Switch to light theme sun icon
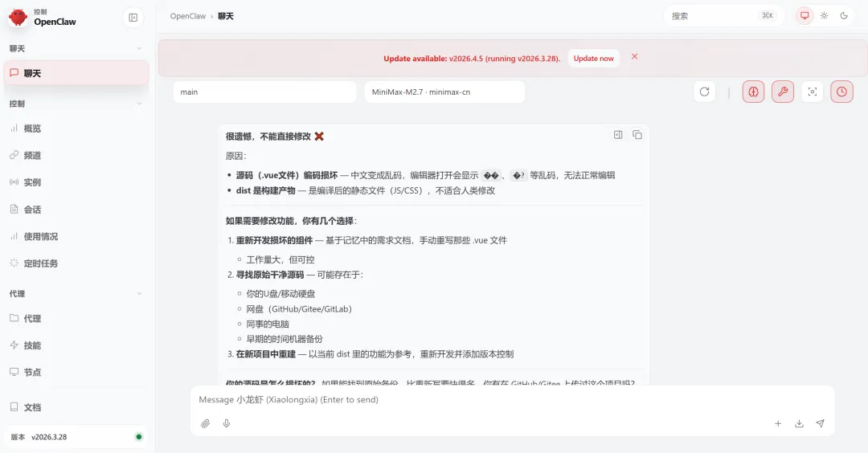Image resolution: width=868 pixels, height=453 pixels. coord(825,15)
